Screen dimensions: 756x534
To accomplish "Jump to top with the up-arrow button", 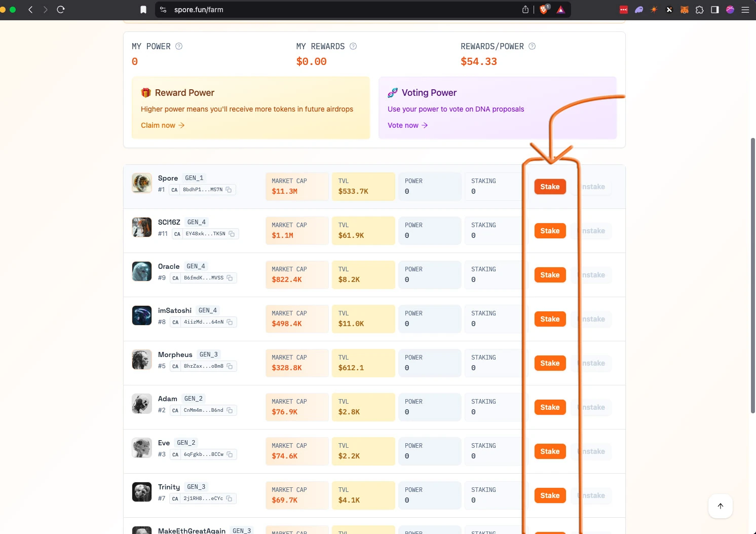I will point(721,506).
